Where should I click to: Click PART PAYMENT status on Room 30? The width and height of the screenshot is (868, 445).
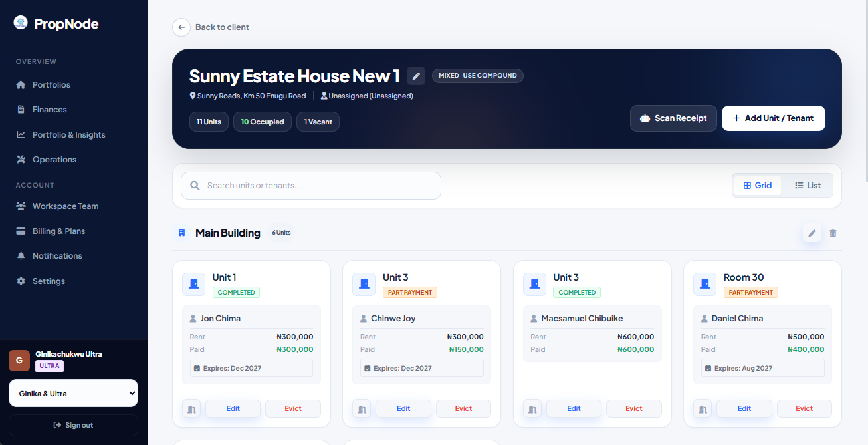click(750, 292)
